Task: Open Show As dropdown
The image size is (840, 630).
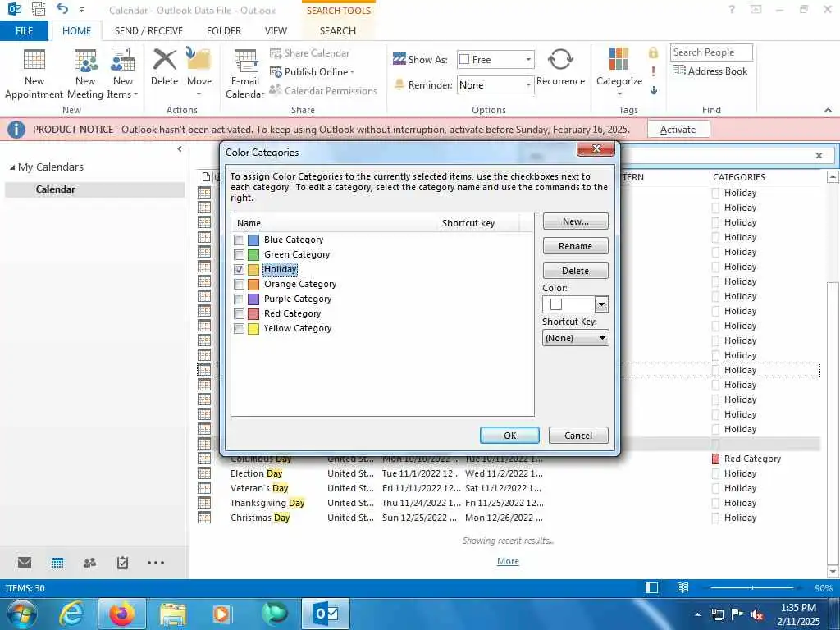Action: (x=528, y=59)
